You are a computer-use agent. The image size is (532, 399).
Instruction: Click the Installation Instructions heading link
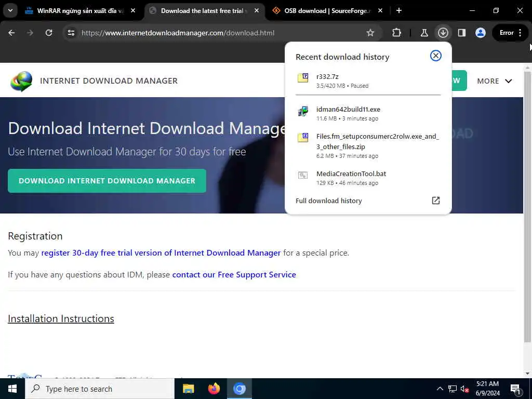[61, 318]
